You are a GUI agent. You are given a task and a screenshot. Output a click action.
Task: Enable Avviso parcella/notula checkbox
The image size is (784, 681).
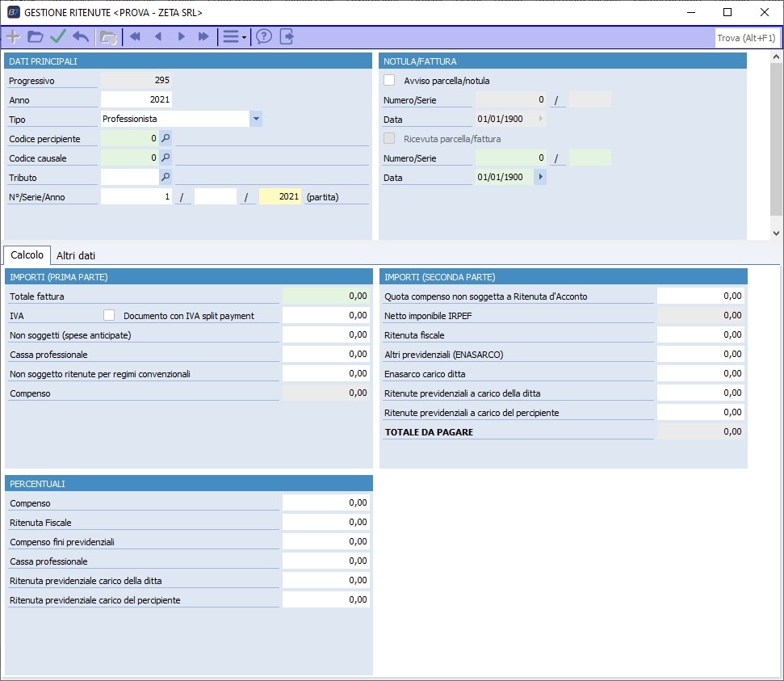[x=389, y=80]
